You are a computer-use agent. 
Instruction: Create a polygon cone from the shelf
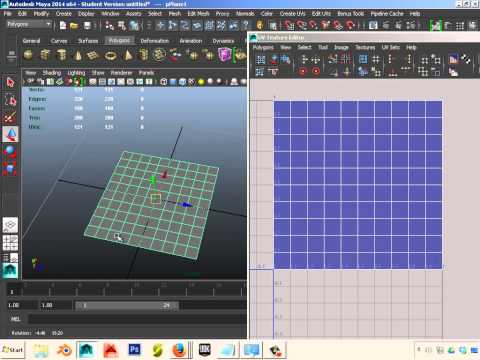tap(78, 54)
